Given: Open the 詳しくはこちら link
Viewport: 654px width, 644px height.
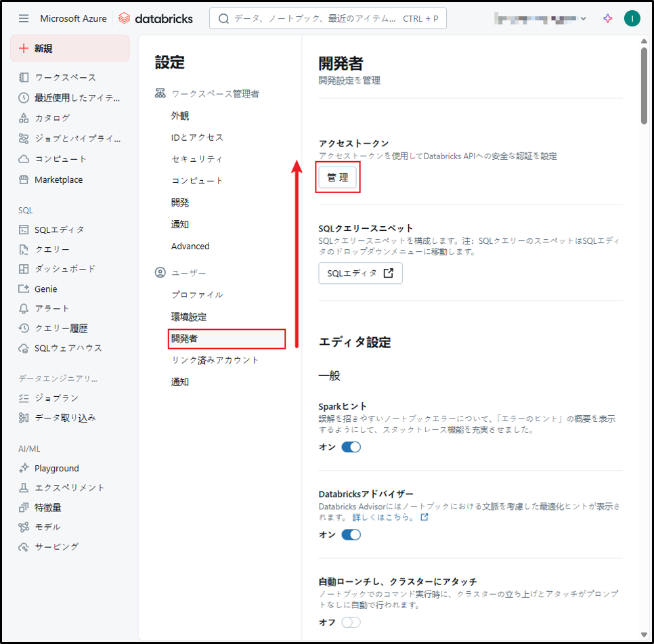Looking at the screenshot, I should (390, 517).
